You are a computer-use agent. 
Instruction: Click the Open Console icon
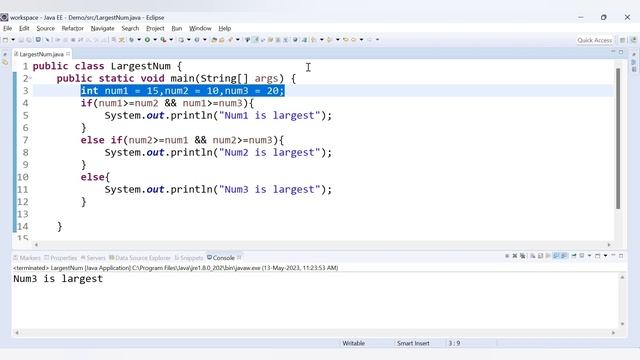coord(598,256)
